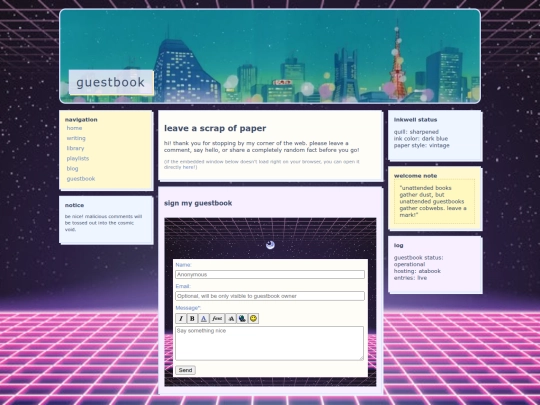Click the crescent moon icon in the guestbook widget

click(270, 245)
